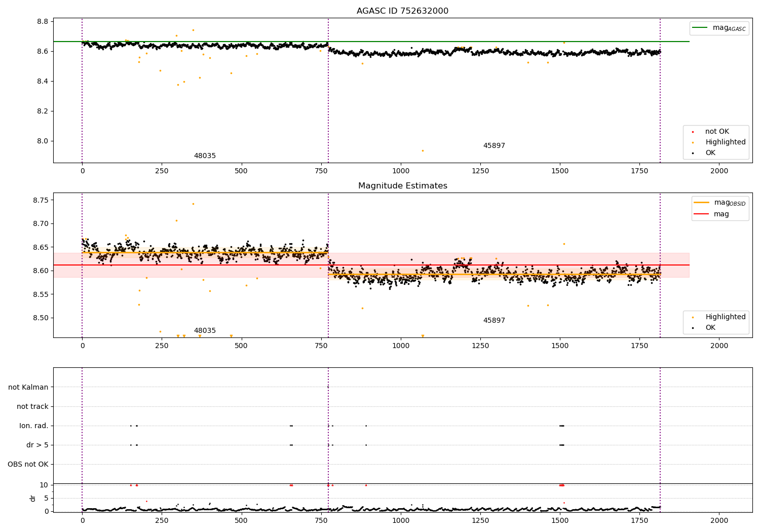
Task: Click x-tick 1000 under Magnitude Estimates plot
Action: tap(401, 346)
